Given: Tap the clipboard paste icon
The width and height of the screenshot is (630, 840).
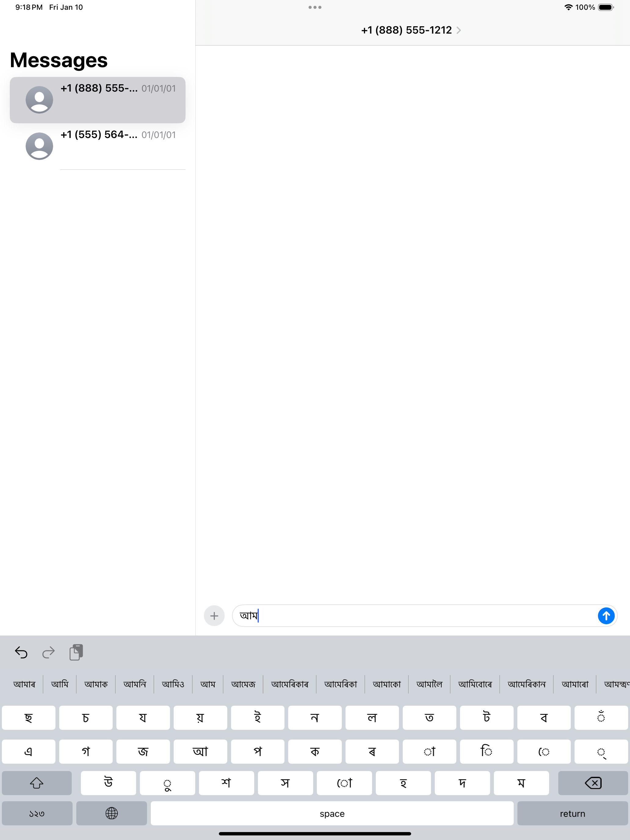Looking at the screenshot, I should (76, 652).
